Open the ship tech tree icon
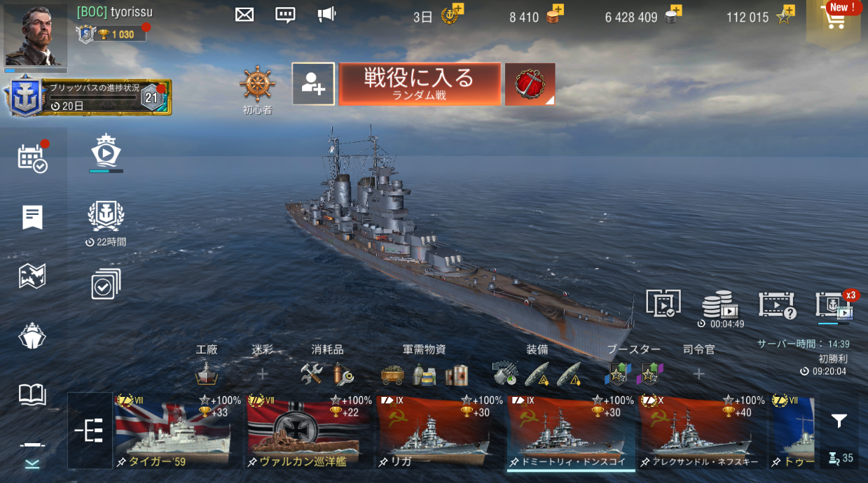 pyautogui.click(x=90, y=430)
